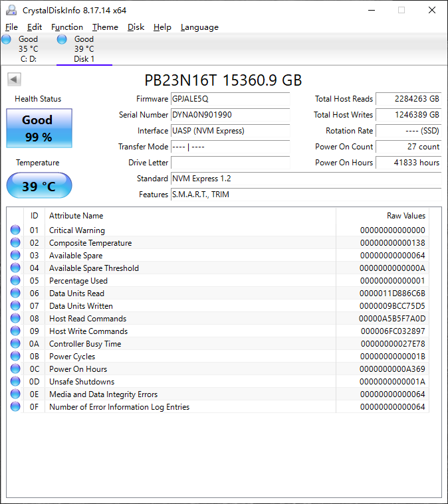Switch to the C: D: disk tab
The width and height of the screenshot is (448, 504).
point(29,49)
